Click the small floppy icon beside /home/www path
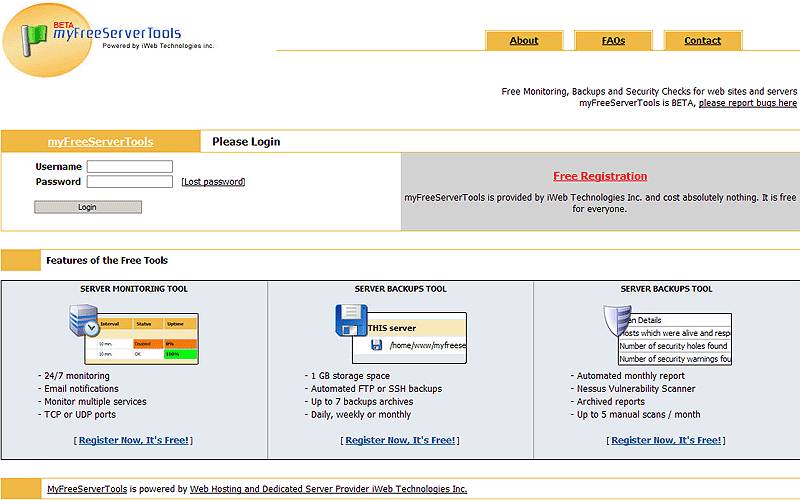 click(377, 345)
